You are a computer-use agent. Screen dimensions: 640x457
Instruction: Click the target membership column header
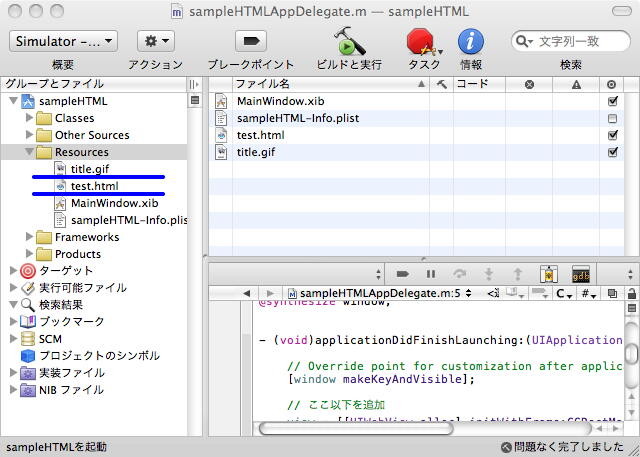611,84
